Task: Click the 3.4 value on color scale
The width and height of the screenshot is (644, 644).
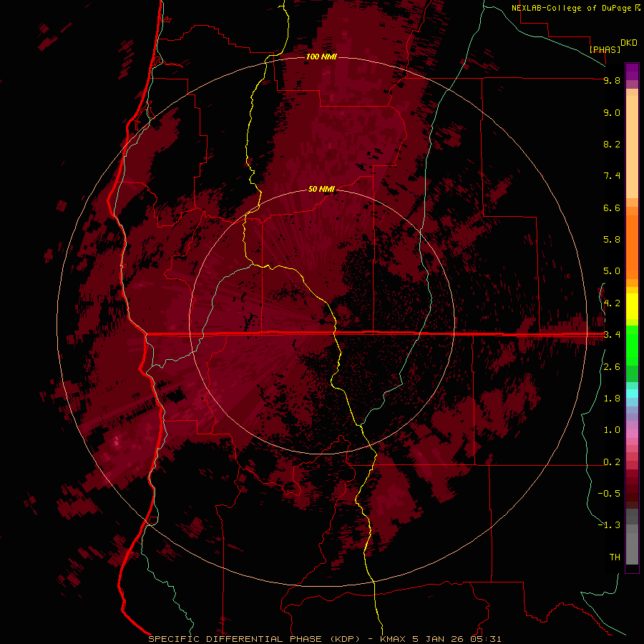Action: (x=612, y=335)
